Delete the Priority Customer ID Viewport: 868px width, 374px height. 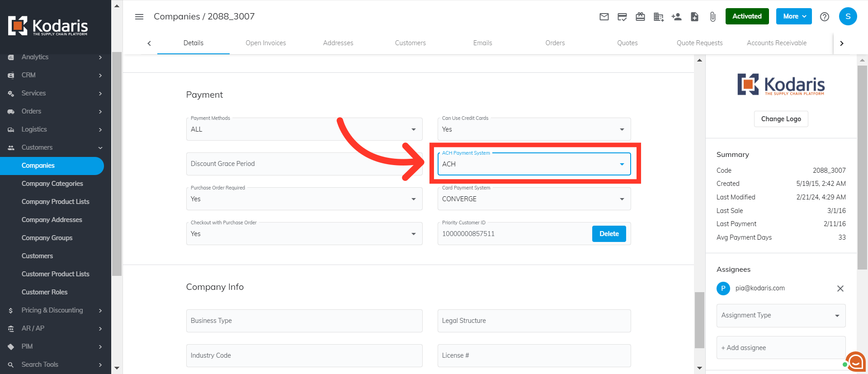[x=609, y=234]
